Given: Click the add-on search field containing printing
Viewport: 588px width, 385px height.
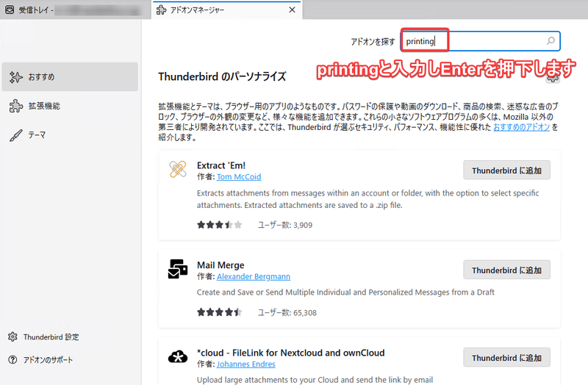Looking at the screenshot, I should [481, 41].
